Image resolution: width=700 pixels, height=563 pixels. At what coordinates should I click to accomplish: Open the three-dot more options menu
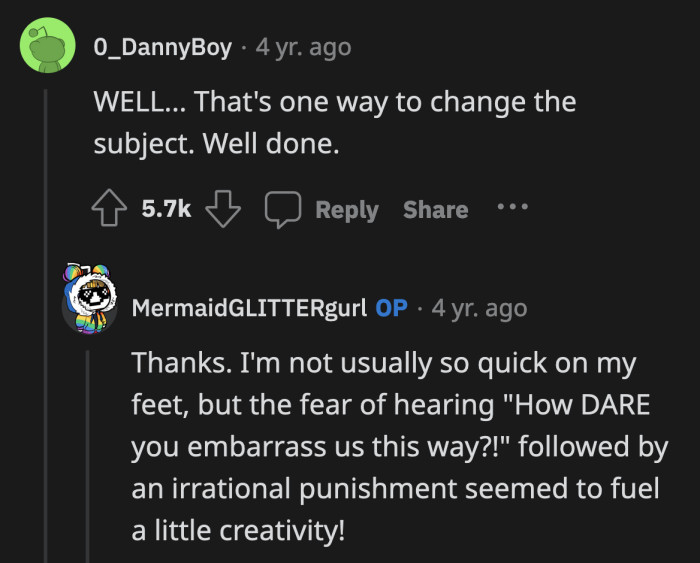(510, 208)
